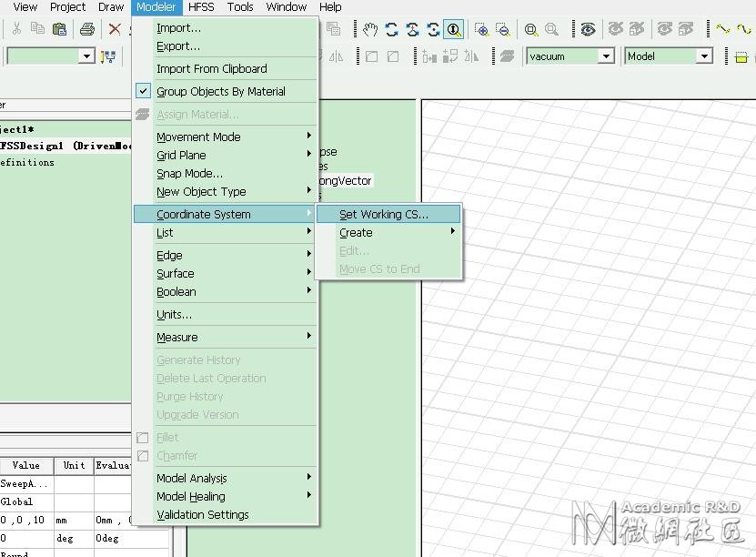The image size is (756, 557).
Task: Expand the Movement Mode submenu
Action: (225, 137)
